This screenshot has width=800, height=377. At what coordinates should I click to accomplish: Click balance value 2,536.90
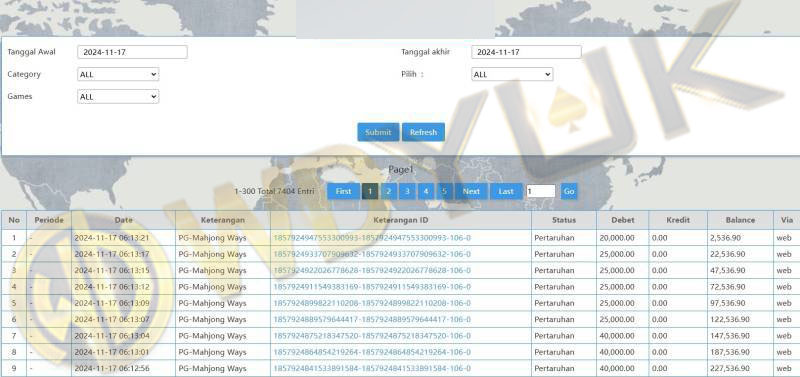click(x=725, y=238)
